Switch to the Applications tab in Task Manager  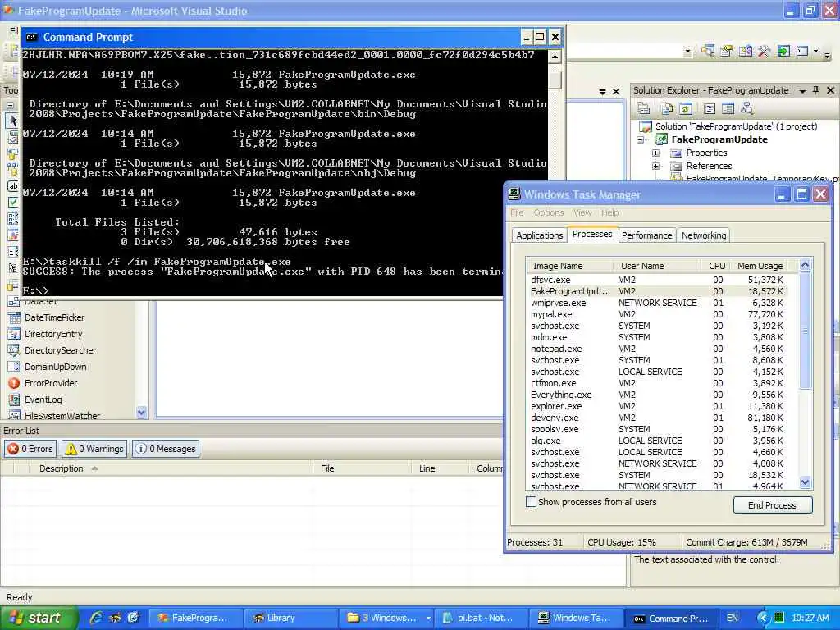click(540, 235)
